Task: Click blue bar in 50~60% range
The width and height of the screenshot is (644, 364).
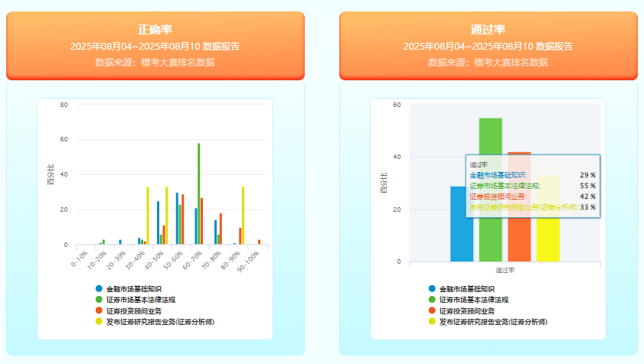Action: pos(177,219)
